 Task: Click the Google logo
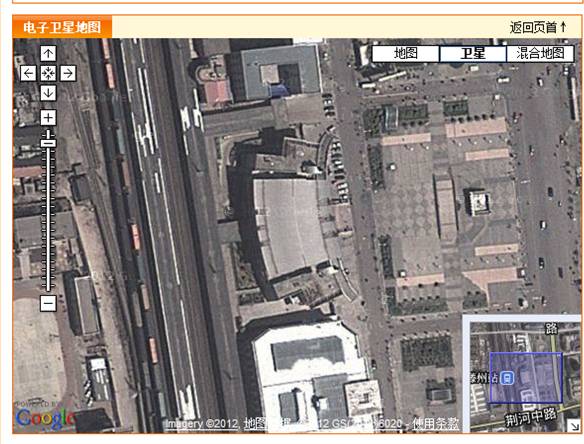45,418
